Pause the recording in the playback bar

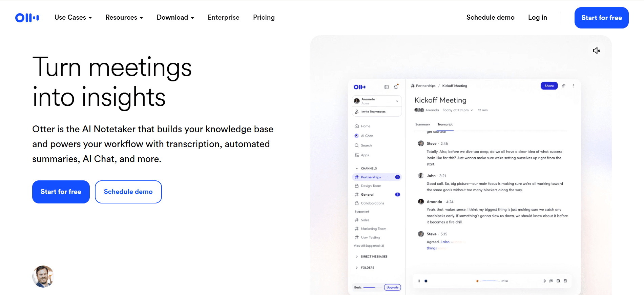pyautogui.click(x=419, y=281)
